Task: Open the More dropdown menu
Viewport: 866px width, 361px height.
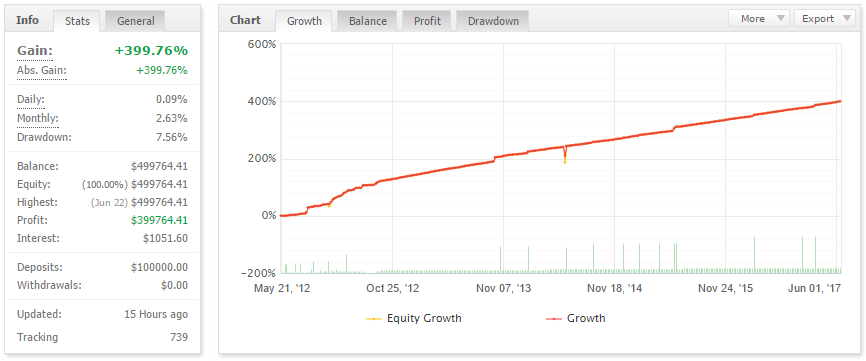Action: [x=759, y=18]
